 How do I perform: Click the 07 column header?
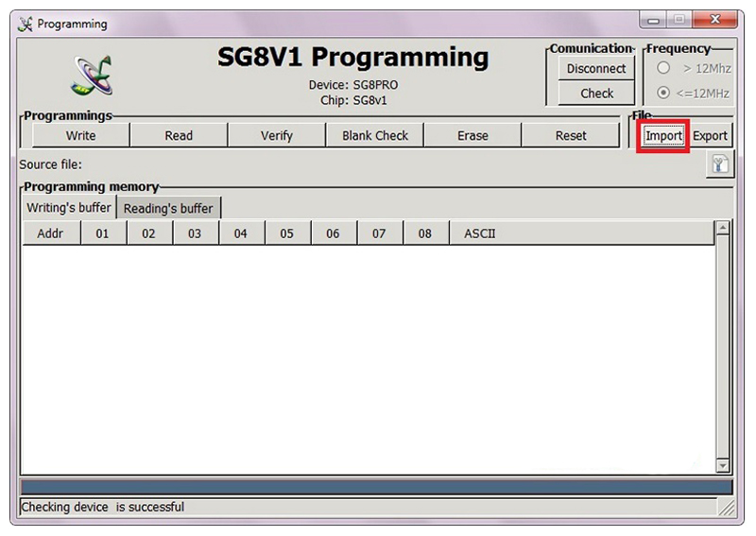pyautogui.click(x=379, y=233)
